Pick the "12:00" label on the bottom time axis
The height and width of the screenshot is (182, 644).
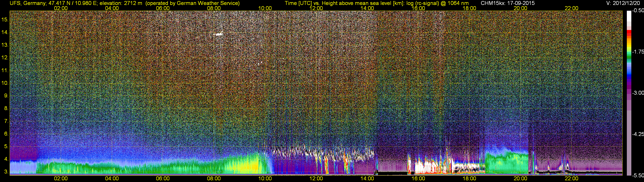tap(316, 179)
